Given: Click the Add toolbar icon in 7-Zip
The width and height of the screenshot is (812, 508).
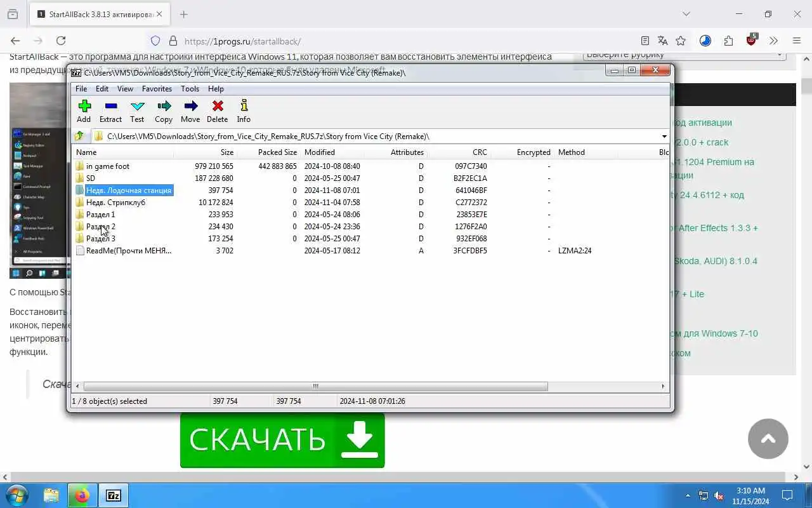Looking at the screenshot, I should click(84, 111).
